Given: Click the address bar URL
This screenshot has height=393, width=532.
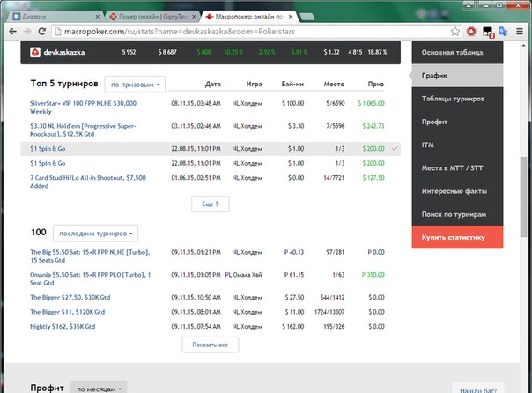Looking at the screenshot, I should coord(180,32).
